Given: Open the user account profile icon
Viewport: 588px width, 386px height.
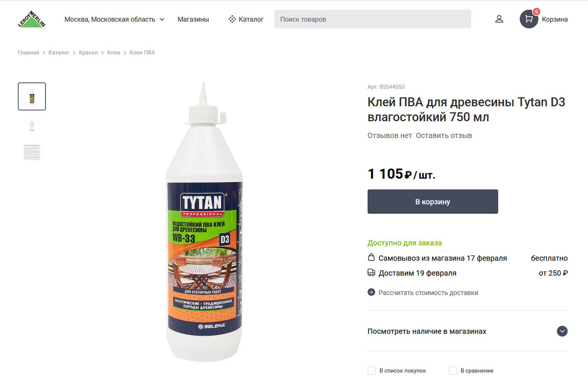Looking at the screenshot, I should click(x=499, y=19).
